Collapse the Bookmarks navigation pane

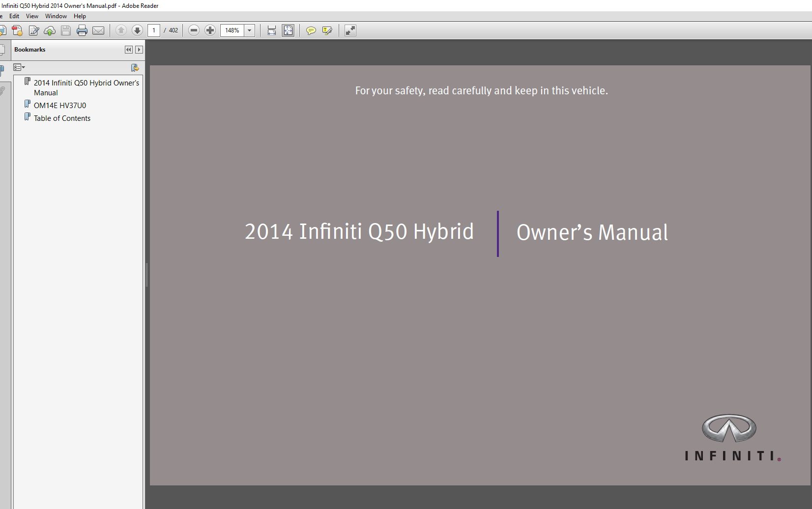click(129, 50)
